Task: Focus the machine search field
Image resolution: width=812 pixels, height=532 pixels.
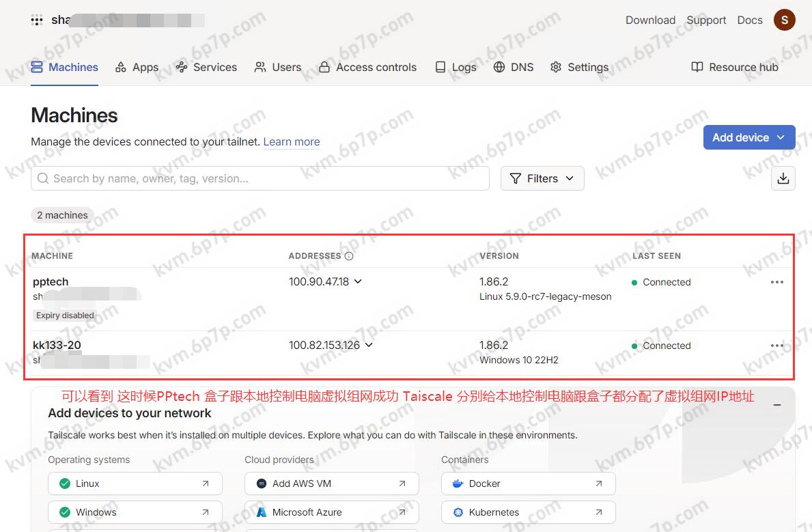Action: [260, 178]
